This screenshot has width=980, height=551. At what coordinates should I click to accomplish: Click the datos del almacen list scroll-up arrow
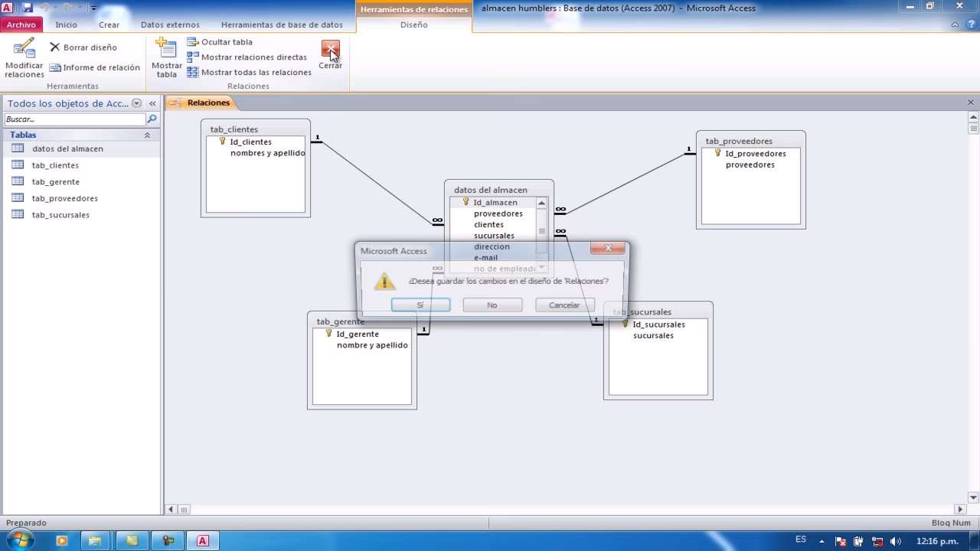[x=541, y=203]
